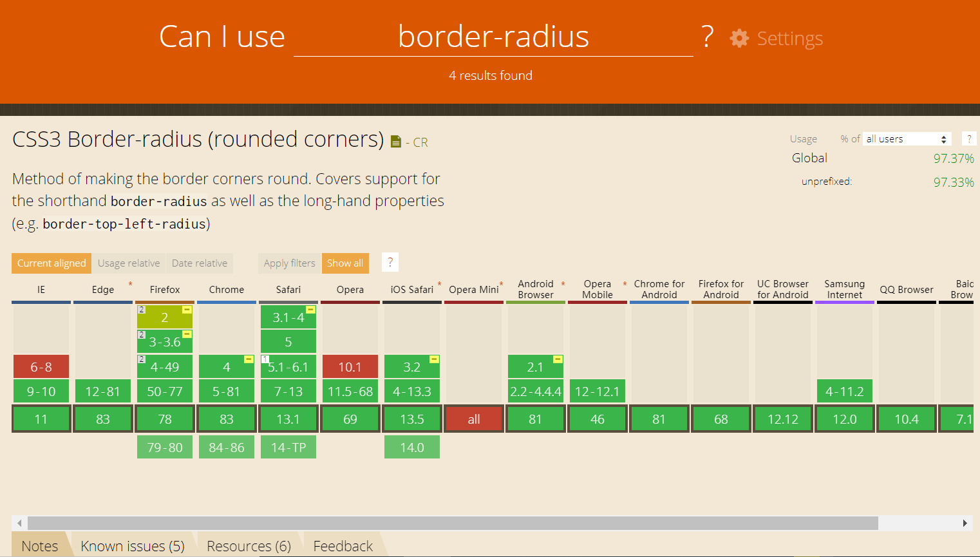980x557 pixels.
Task: Click the border-radius search input field
Action: pos(493,37)
